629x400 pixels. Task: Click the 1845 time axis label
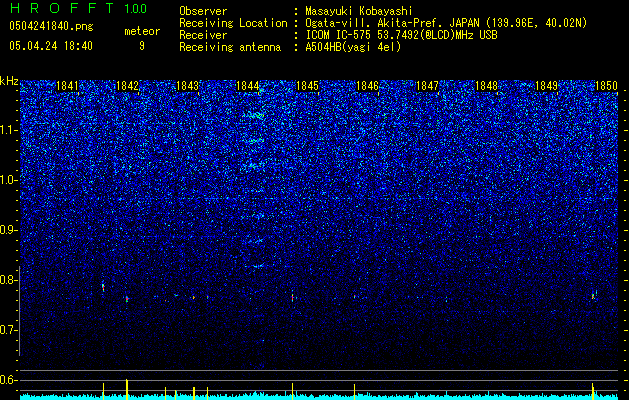(307, 86)
